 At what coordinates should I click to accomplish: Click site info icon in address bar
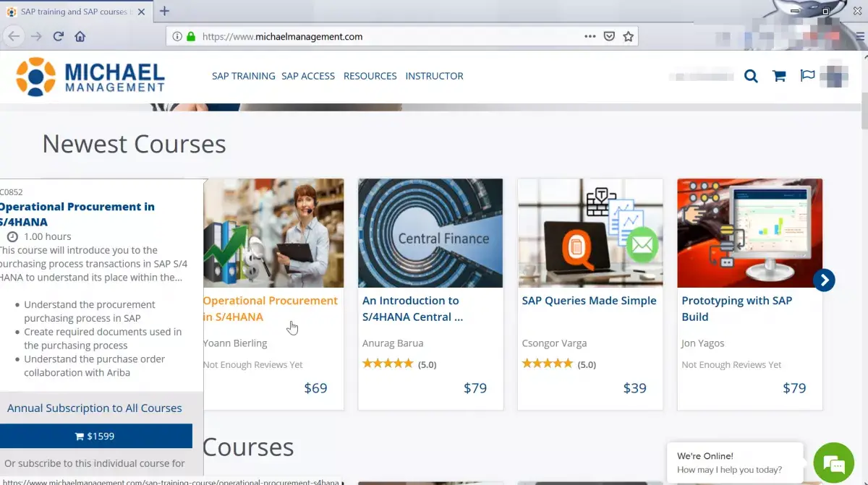[177, 36]
